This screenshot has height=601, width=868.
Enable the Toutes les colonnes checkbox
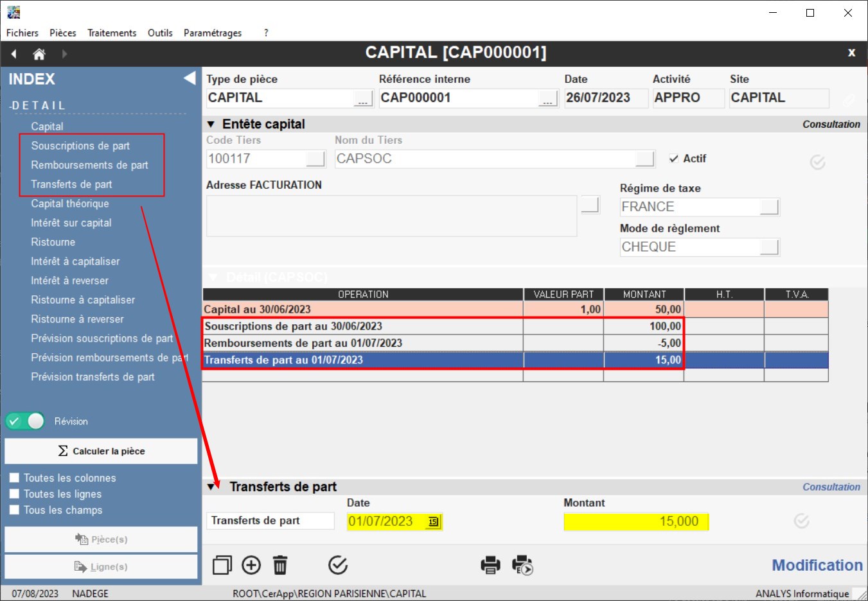14,478
